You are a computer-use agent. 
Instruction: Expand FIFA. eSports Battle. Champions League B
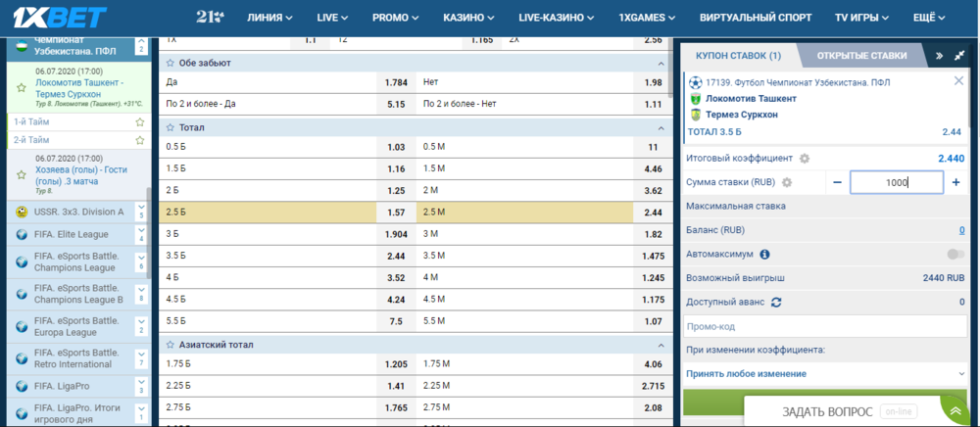click(141, 294)
